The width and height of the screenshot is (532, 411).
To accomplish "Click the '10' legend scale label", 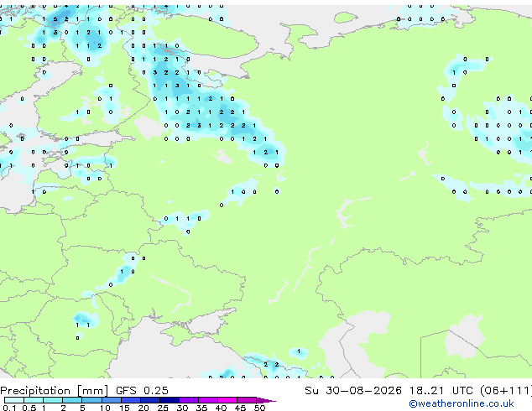I will 105,408.
